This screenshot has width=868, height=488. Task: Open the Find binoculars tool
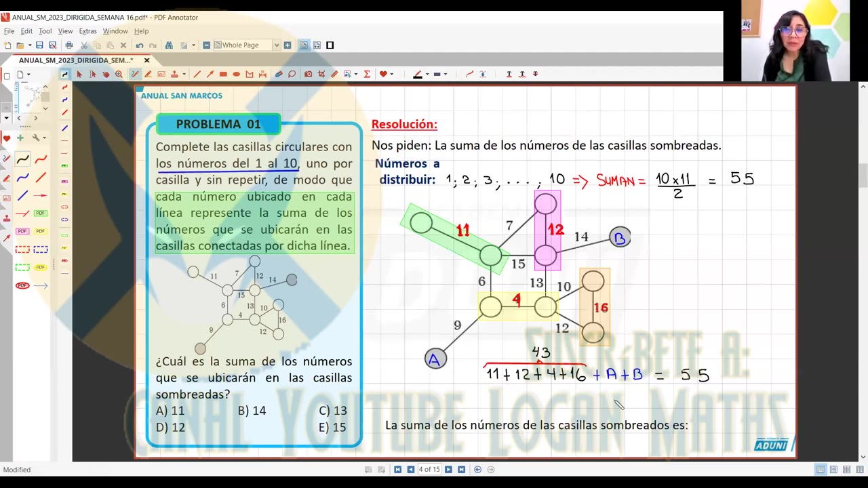point(169,45)
